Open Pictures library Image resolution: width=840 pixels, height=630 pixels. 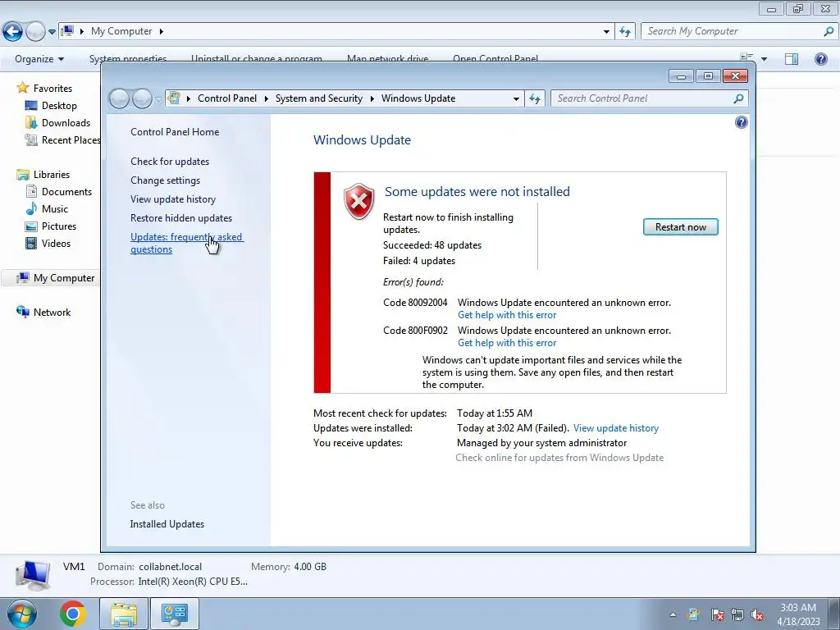pyautogui.click(x=59, y=226)
